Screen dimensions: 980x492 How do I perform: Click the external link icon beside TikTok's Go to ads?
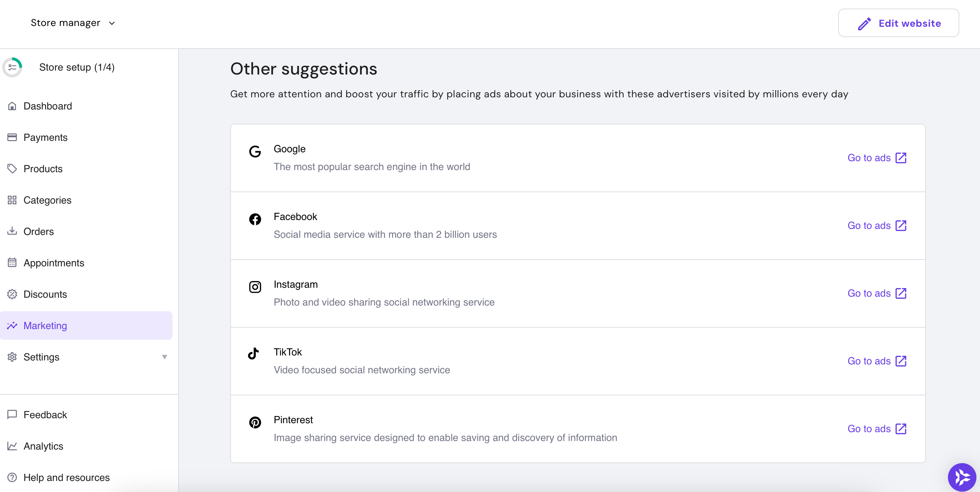pyautogui.click(x=901, y=361)
